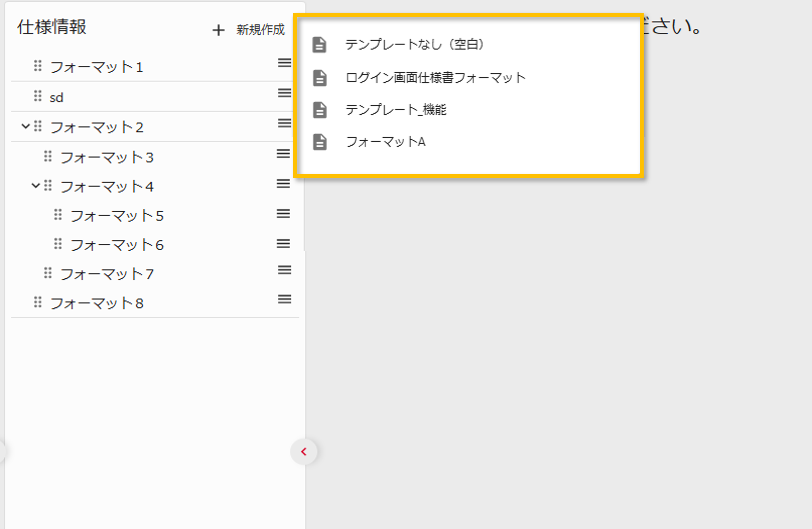Screen dimensions: 812x529
Task: Click drag handle of フォーマット4
Action: [48, 186]
